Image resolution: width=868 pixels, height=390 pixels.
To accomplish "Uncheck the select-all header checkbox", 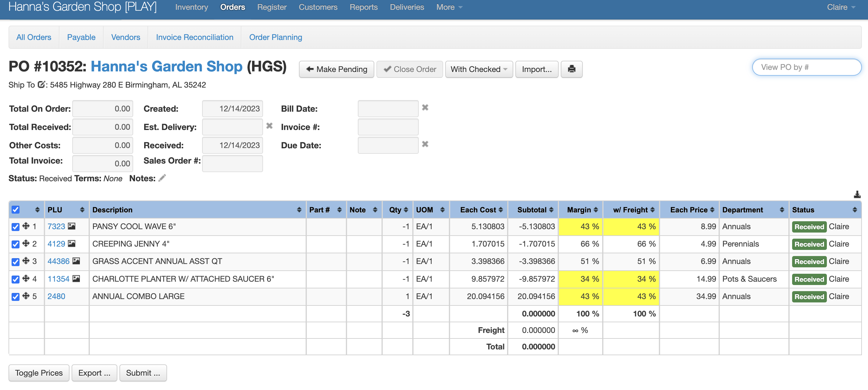I will [16, 210].
